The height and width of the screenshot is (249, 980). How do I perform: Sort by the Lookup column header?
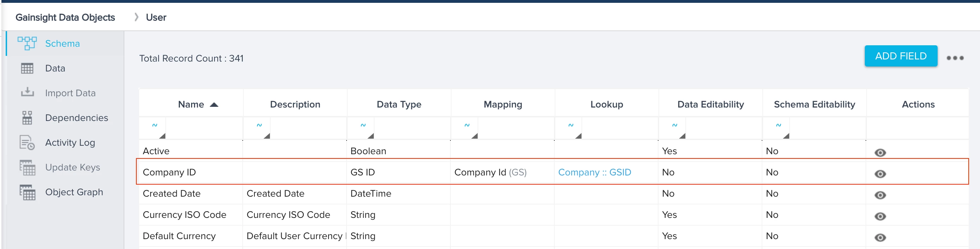tap(607, 104)
